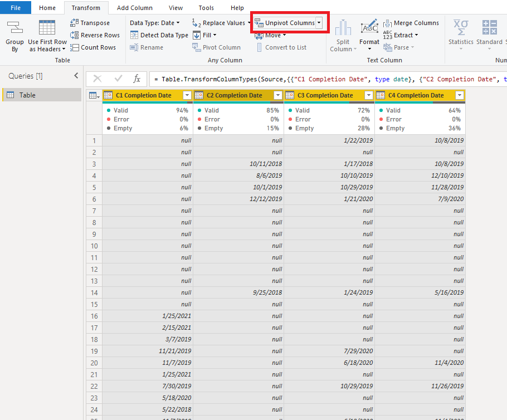This screenshot has width=507, height=420.
Task: Click the Group By icon
Action: tap(14, 27)
